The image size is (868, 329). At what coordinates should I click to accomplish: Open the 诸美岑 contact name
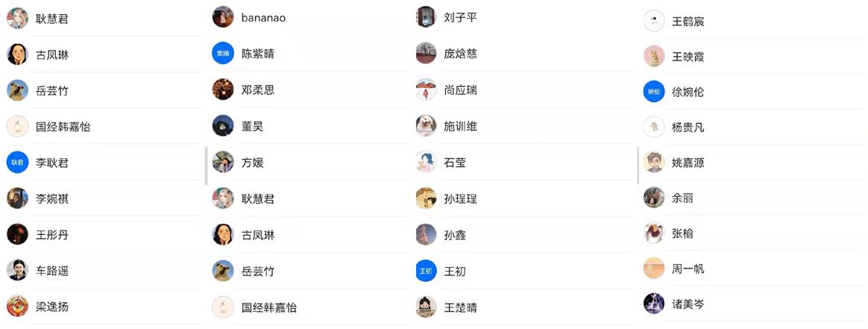(x=688, y=304)
